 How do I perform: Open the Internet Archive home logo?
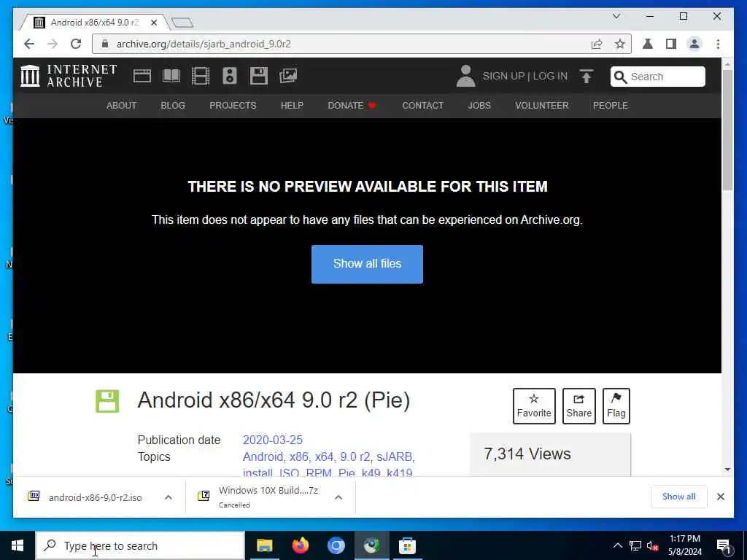[x=69, y=76]
